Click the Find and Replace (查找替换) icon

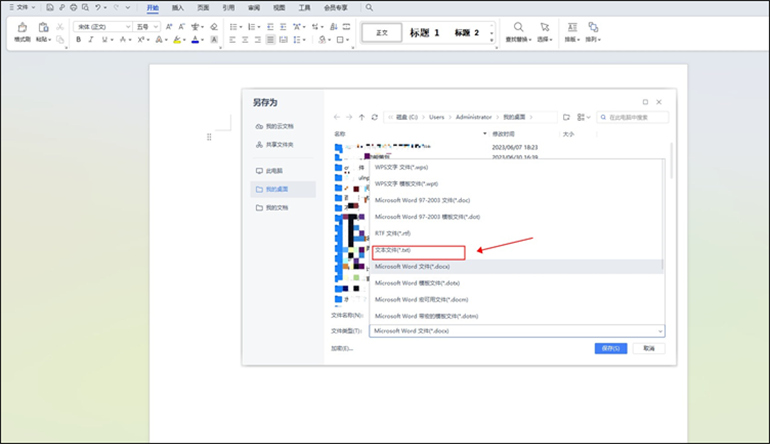[519, 28]
